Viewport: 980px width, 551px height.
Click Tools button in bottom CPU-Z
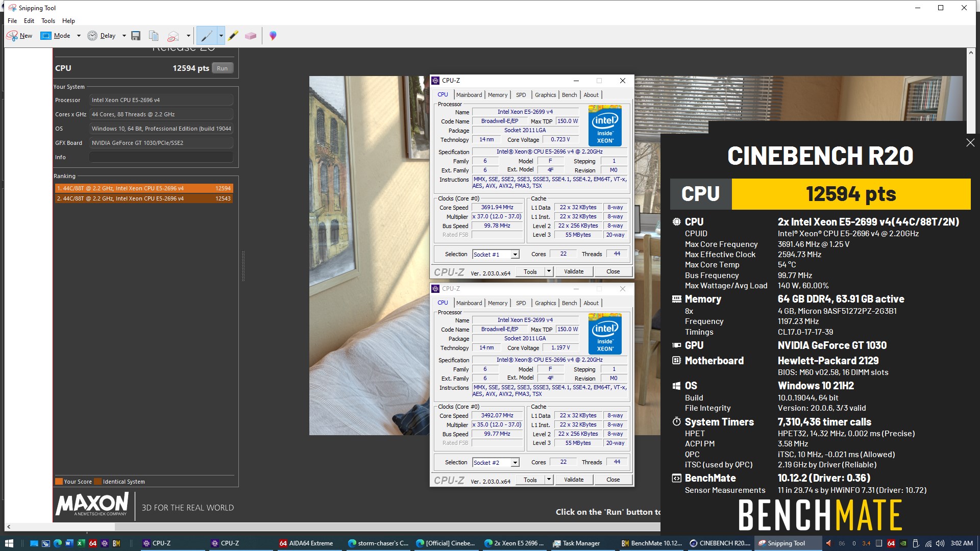click(x=530, y=480)
